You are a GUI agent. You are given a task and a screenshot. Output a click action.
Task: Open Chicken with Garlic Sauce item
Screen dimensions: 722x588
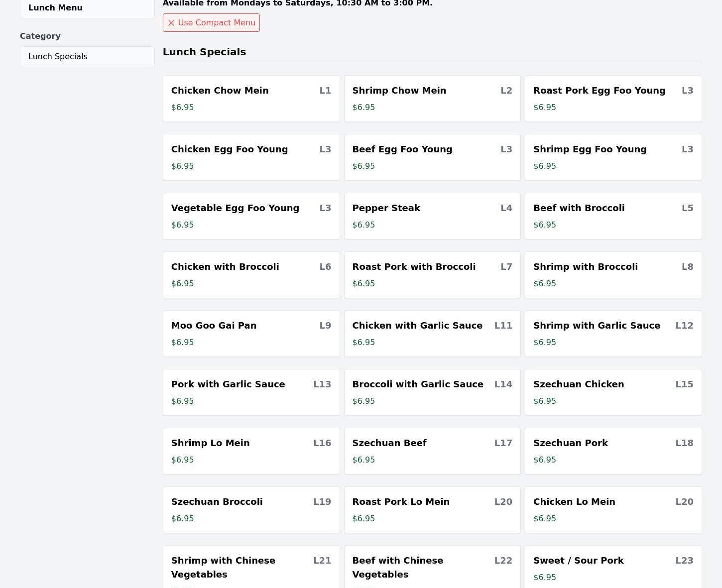432,334
